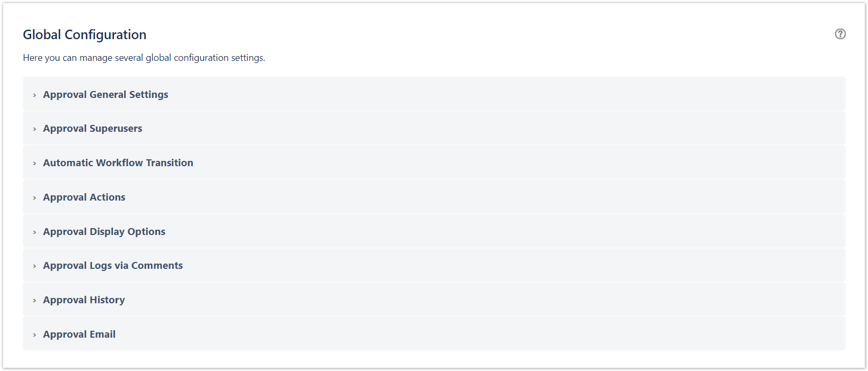Select the 'Approval Display Options' title text
This screenshot has width=868, height=371.
(104, 232)
